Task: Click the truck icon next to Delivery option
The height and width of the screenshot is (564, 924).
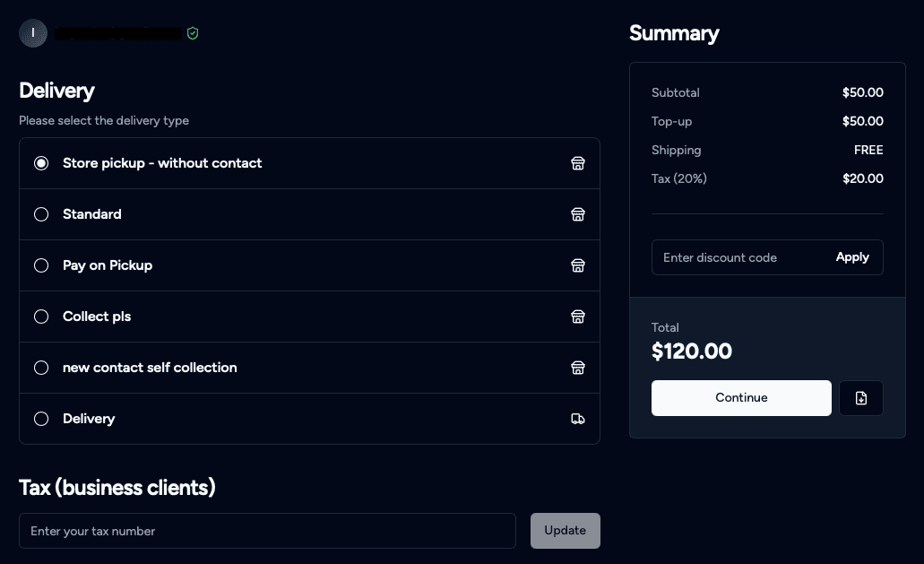Action: 578,419
